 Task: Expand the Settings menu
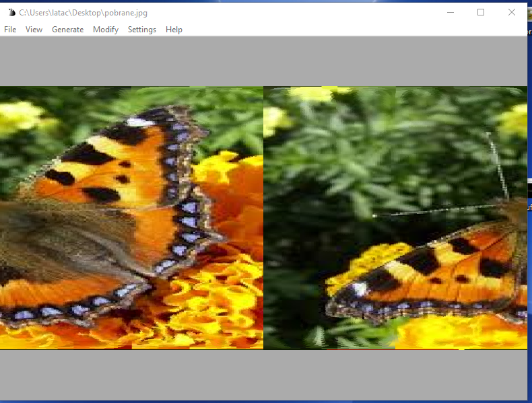[x=142, y=30]
